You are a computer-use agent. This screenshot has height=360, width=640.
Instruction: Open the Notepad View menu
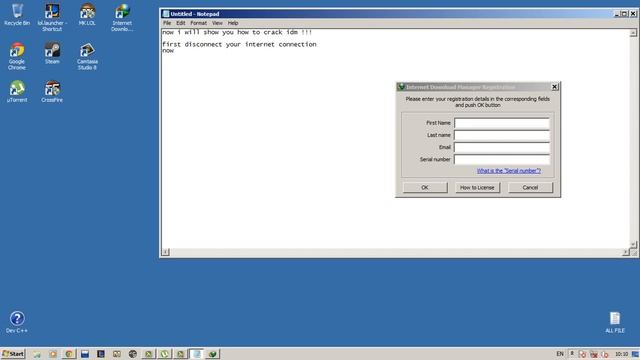coord(217,23)
